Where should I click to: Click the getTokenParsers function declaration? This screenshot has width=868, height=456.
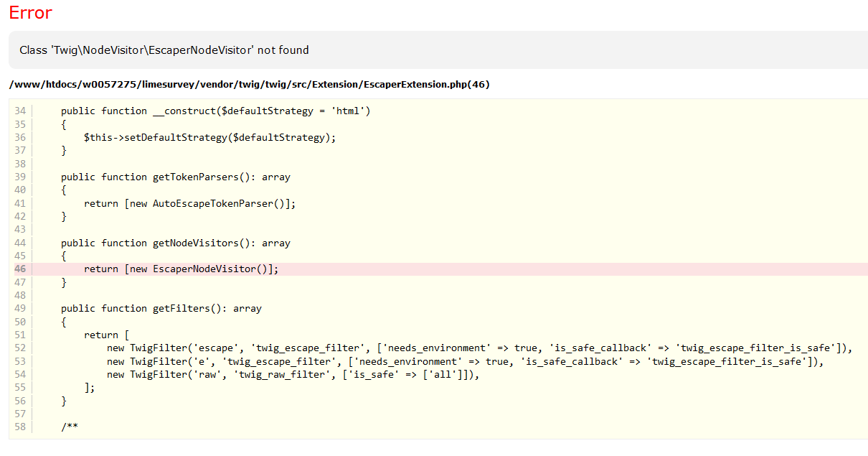[x=176, y=177]
